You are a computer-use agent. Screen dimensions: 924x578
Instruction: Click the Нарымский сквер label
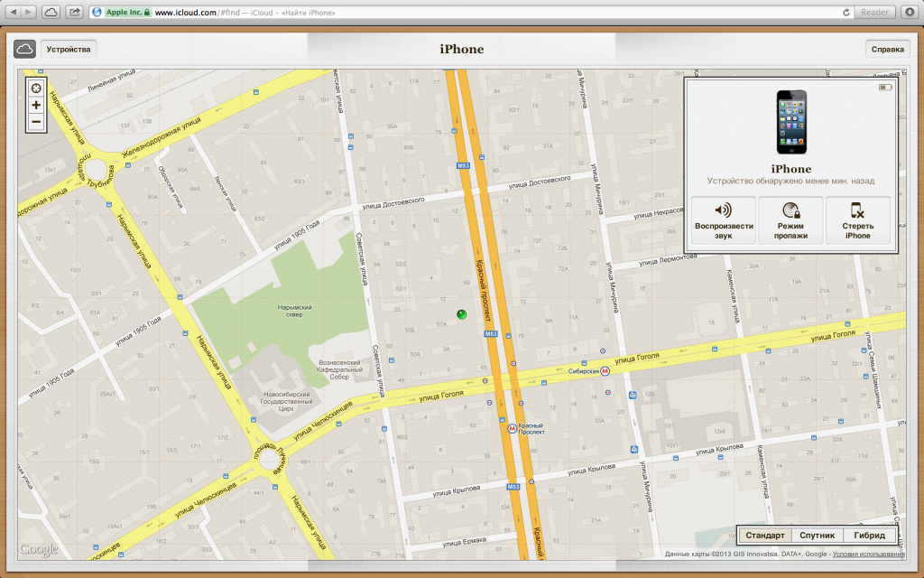tap(295, 311)
